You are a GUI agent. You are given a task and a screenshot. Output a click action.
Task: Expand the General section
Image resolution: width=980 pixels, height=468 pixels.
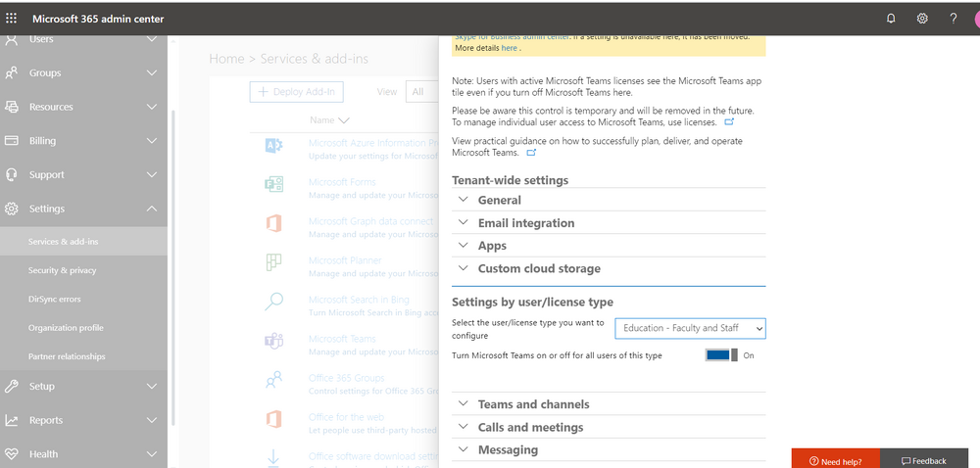[609, 201]
